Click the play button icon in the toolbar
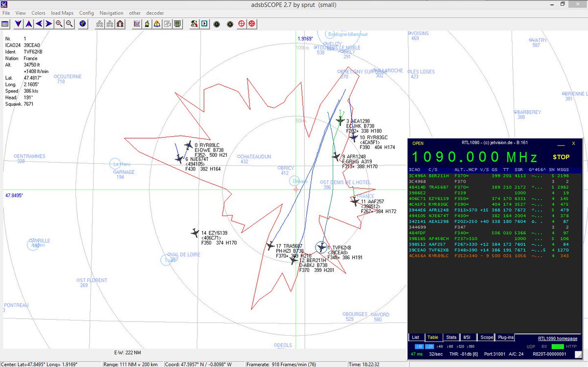This screenshot has height=367, width=588. coord(204,23)
